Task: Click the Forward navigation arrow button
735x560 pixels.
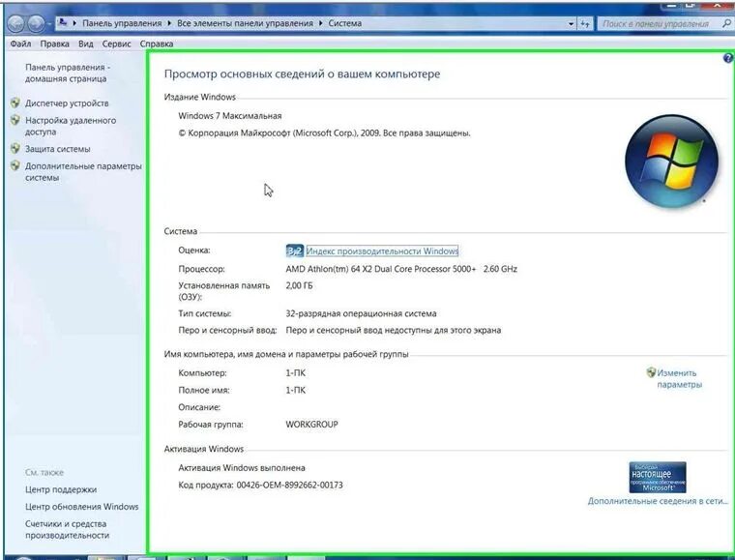Action: [36, 23]
